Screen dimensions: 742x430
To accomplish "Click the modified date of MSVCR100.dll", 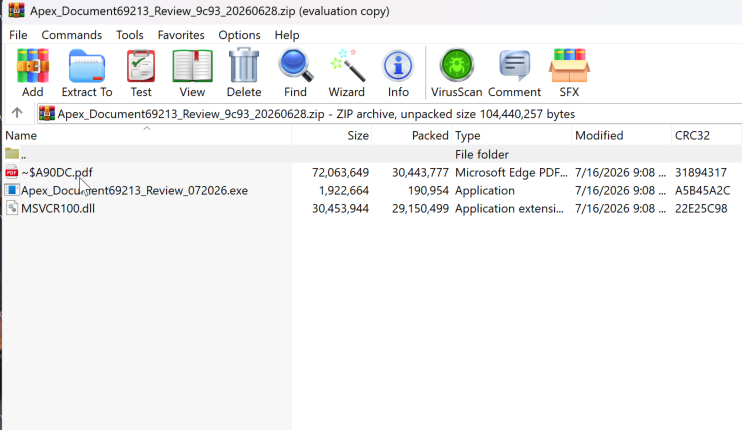I will click(x=620, y=208).
